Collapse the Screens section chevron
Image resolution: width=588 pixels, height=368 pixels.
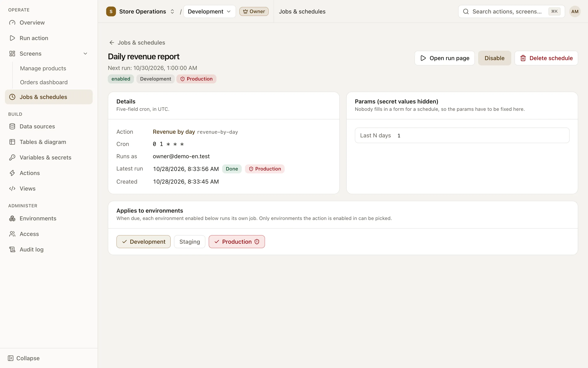click(x=85, y=54)
